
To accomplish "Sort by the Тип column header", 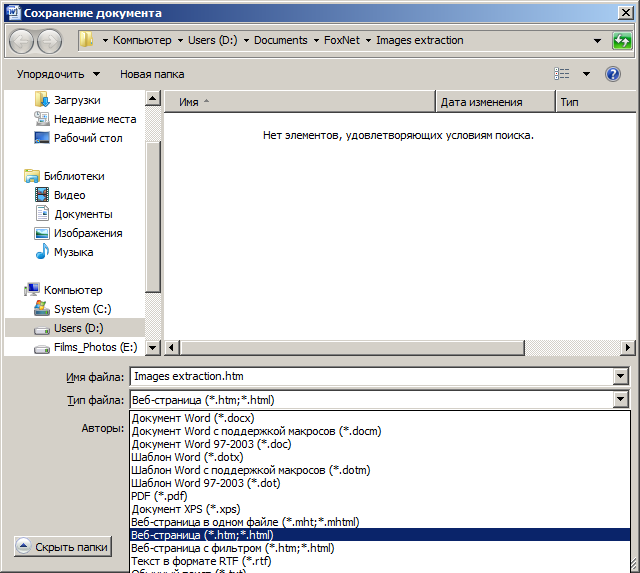I will coord(596,102).
